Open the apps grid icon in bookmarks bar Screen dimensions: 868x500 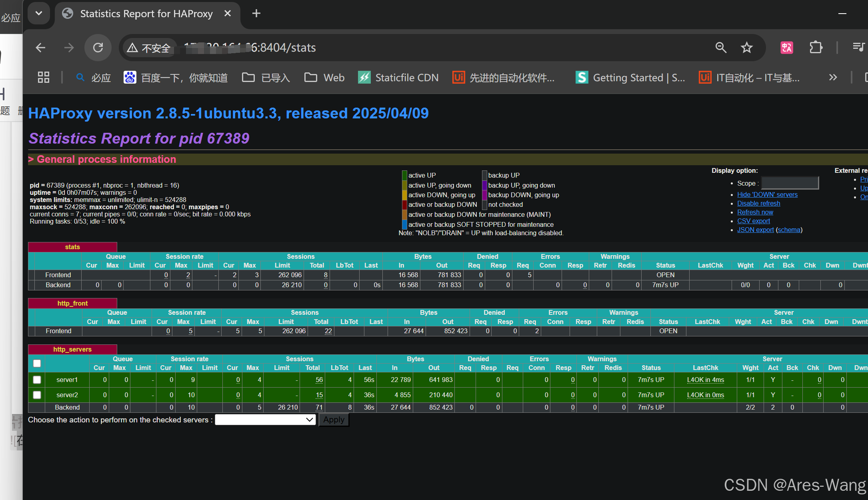pos(43,78)
